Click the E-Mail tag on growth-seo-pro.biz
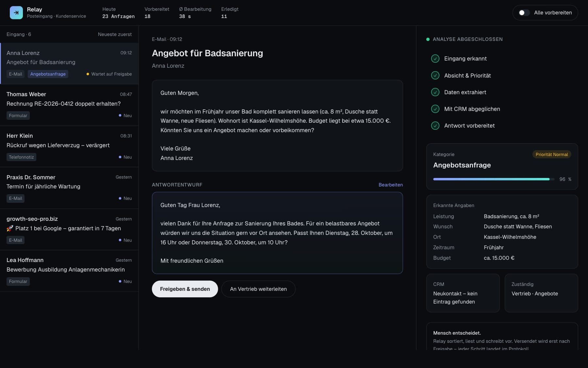 click(15, 240)
